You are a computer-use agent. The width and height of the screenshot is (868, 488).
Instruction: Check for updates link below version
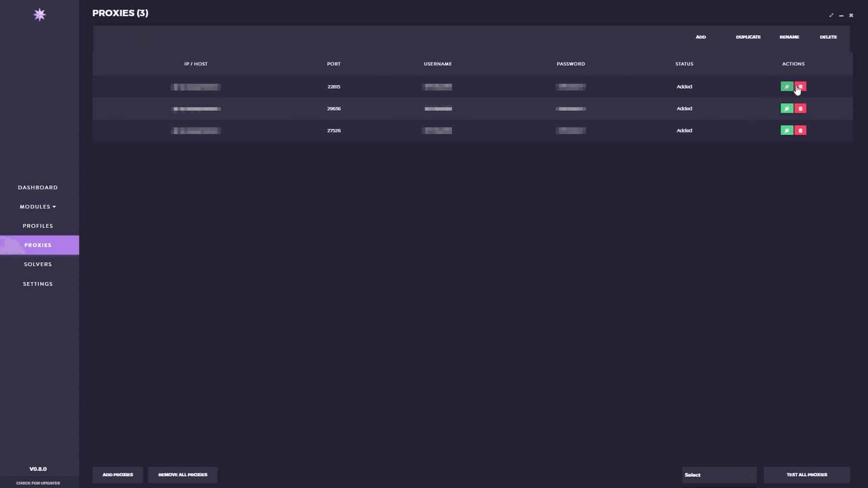tap(38, 483)
